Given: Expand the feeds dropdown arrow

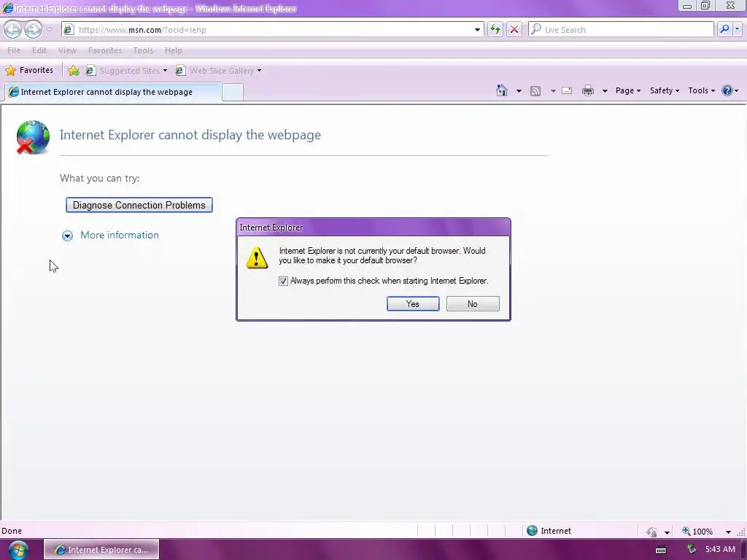Looking at the screenshot, I should [x=553, y=90].
